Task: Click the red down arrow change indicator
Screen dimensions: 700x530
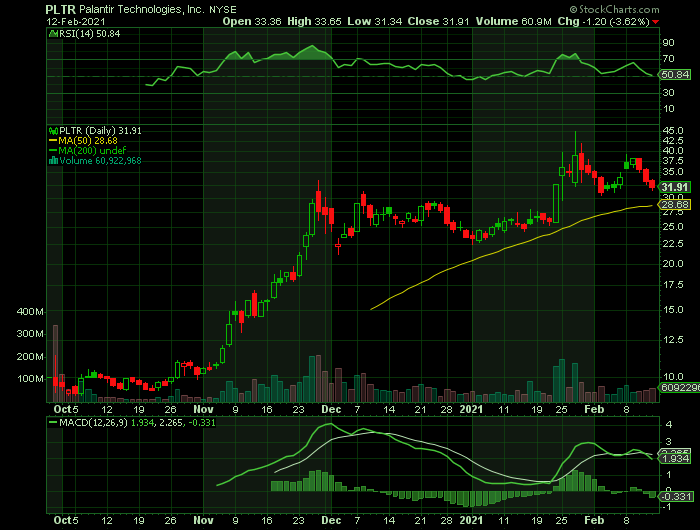Action: pos(655,22)
